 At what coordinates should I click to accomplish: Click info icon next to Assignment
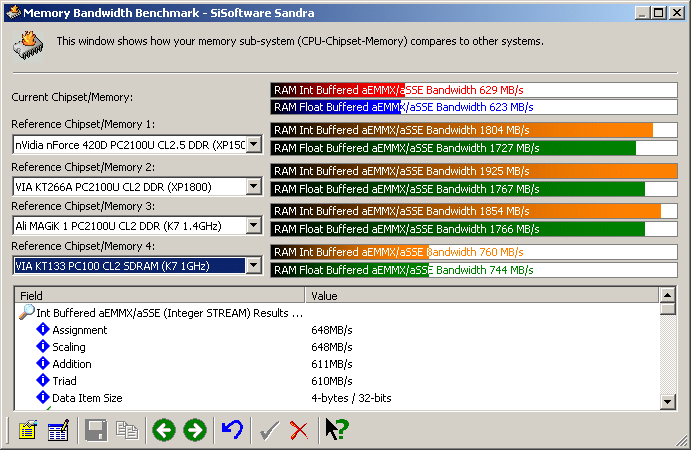point(43,329)
